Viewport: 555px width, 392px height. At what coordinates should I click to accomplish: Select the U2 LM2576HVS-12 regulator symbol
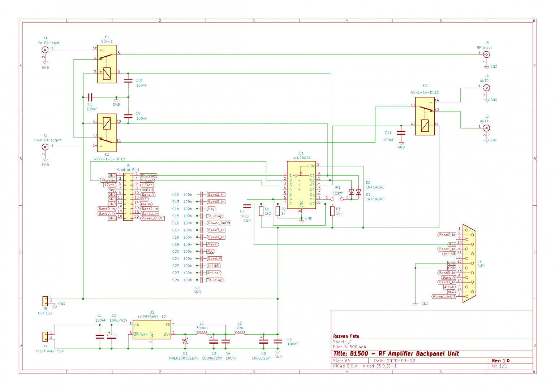(152, 329)
